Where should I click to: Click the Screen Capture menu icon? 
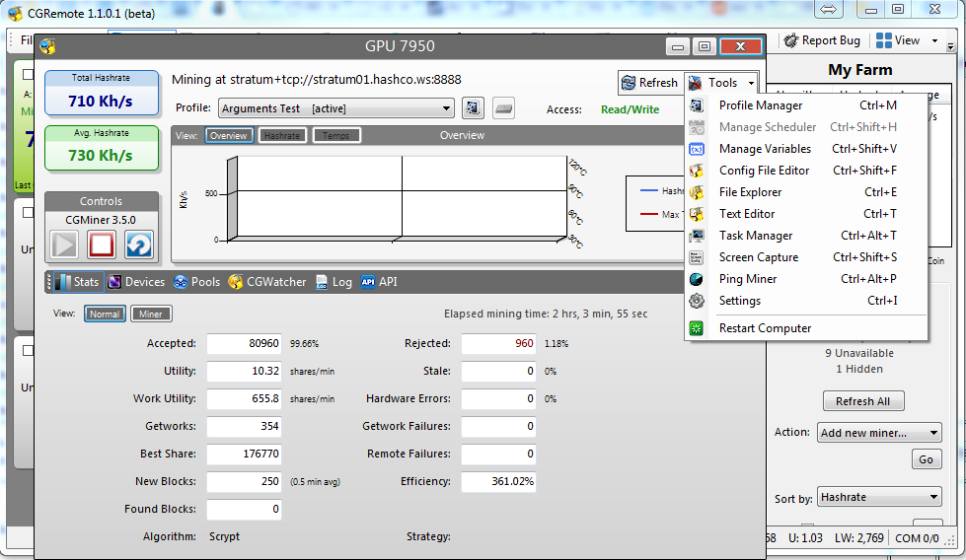coord(697,257)
